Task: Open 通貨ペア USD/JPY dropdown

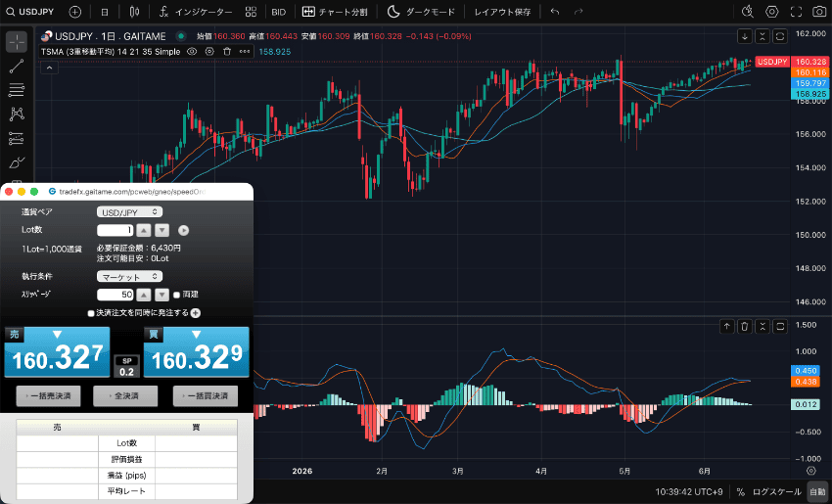Action: pos(129,211)
